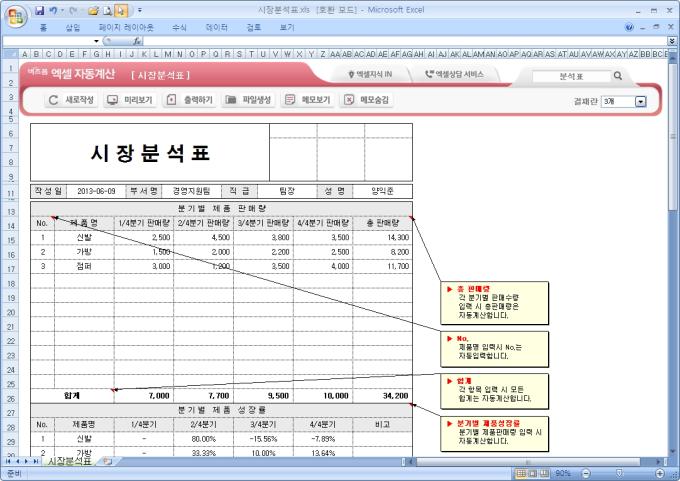This screenshot has width=680, height=481.
Task: Click the search magnifier icon
Action: [x=618, y=76]
